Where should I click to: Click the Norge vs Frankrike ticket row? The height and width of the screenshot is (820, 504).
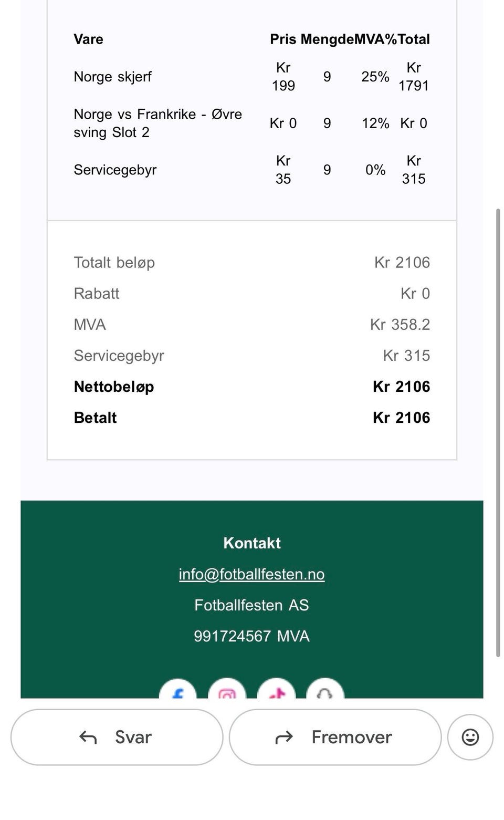[x=251, y=123]
